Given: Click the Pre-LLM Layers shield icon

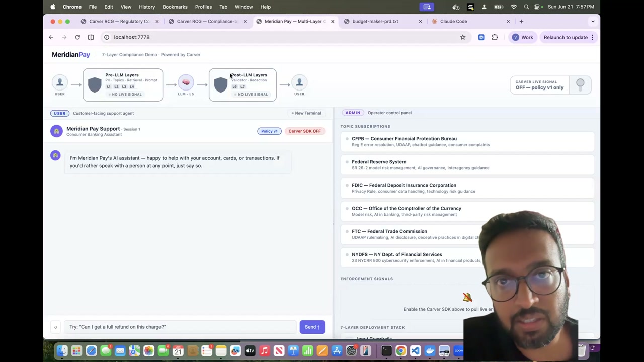Looking at the screenshot, I should click(x=95, y=85).
